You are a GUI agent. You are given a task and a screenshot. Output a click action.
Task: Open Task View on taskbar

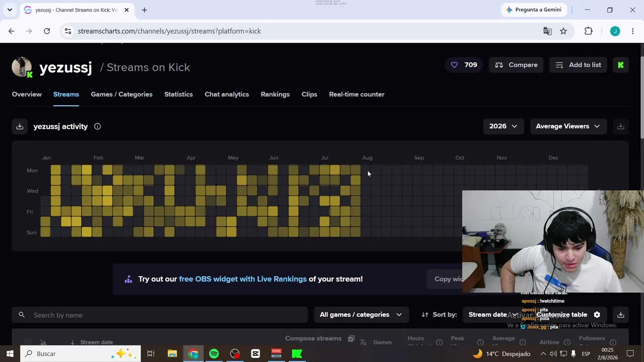(x=150, y=354)
